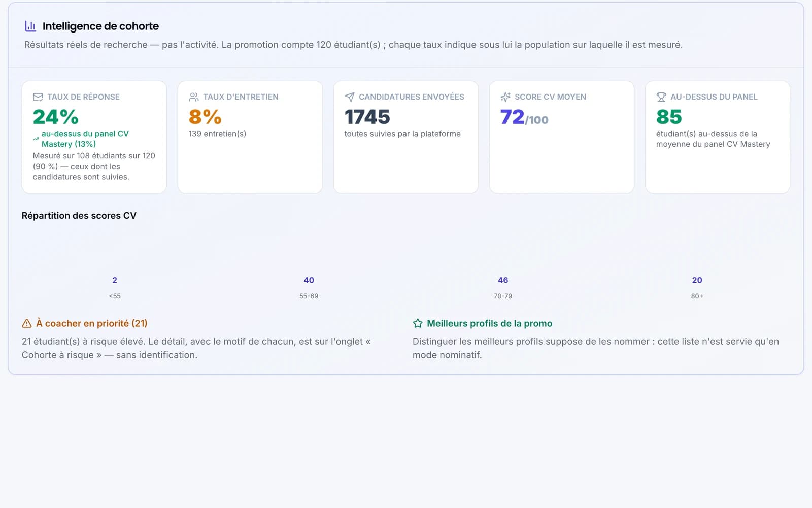Click the '<55' score range label
812x508 pixels.
click(x=115, y=296)
